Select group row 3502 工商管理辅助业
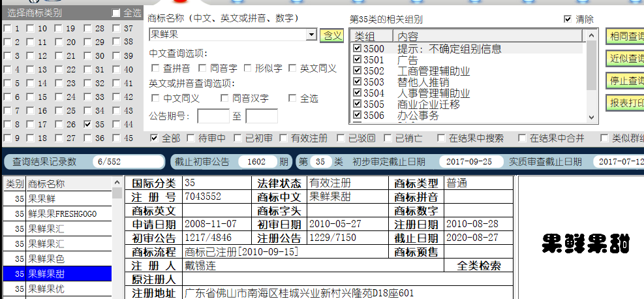The image size is (644, 299). click(x=468, y=71)
